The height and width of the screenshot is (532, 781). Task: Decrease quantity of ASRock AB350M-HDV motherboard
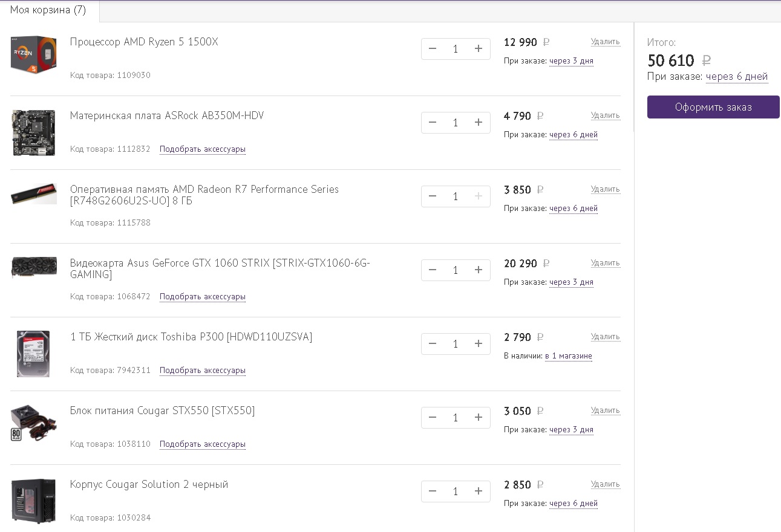tap(433, 123)
